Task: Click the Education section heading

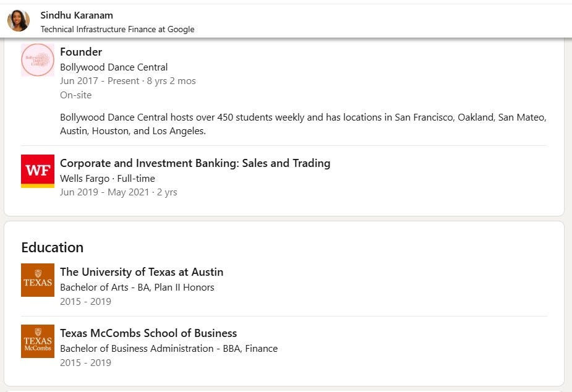Action: pyautogui.click(x=53, y=247)
